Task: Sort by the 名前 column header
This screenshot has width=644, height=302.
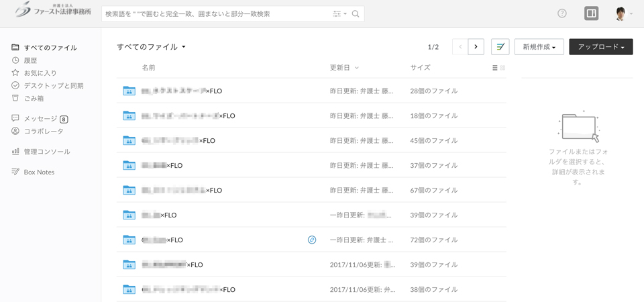Action: (148, 68)
